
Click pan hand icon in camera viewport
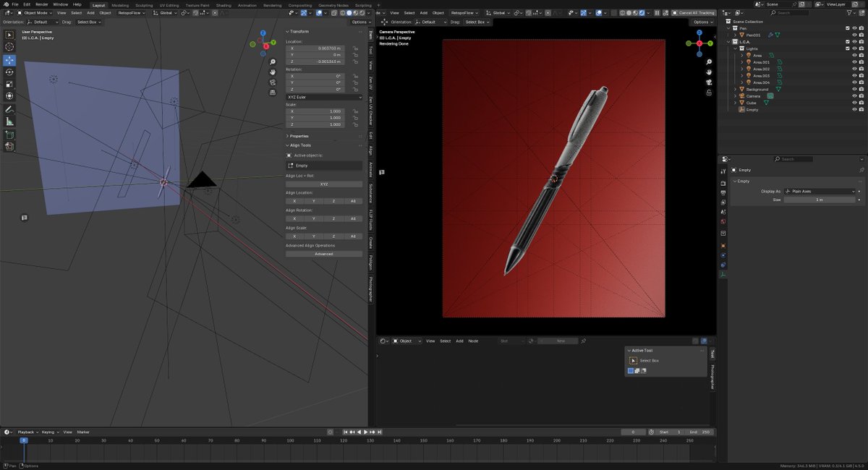click(x=709, y=72)
